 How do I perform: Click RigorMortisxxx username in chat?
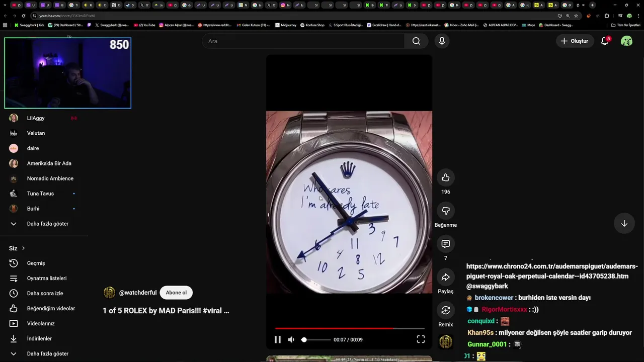504,309
